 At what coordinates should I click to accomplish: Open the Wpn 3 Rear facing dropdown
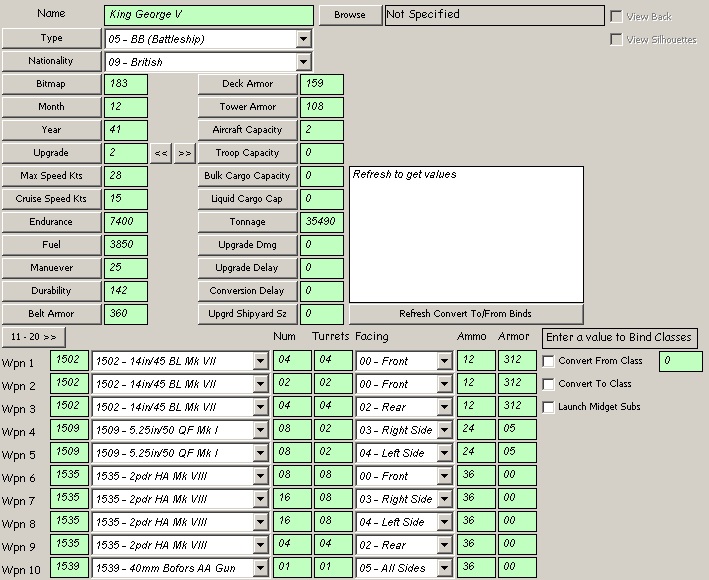[x=444, y=407]
